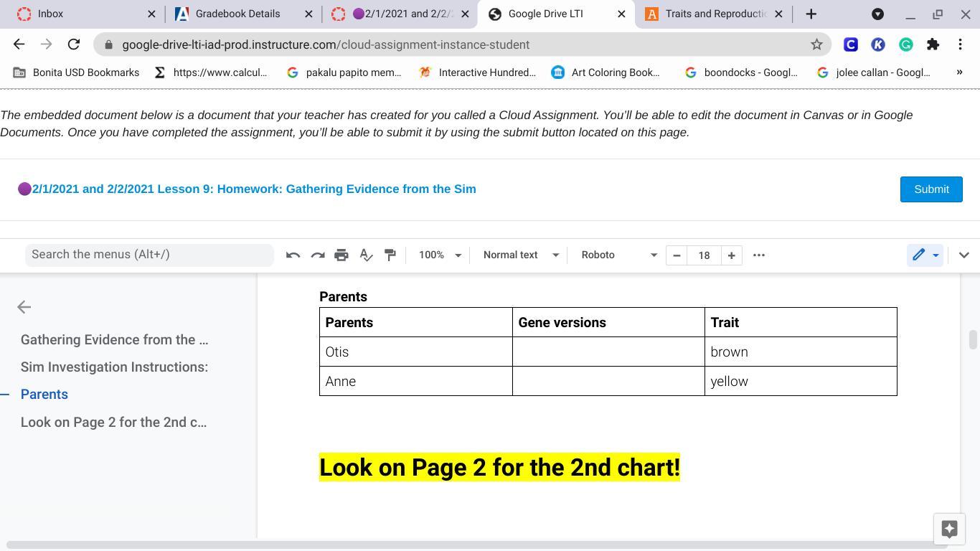Open the Extensions puzzle piece menu
The height and width of the screenshot is (551, 980).
933,44
